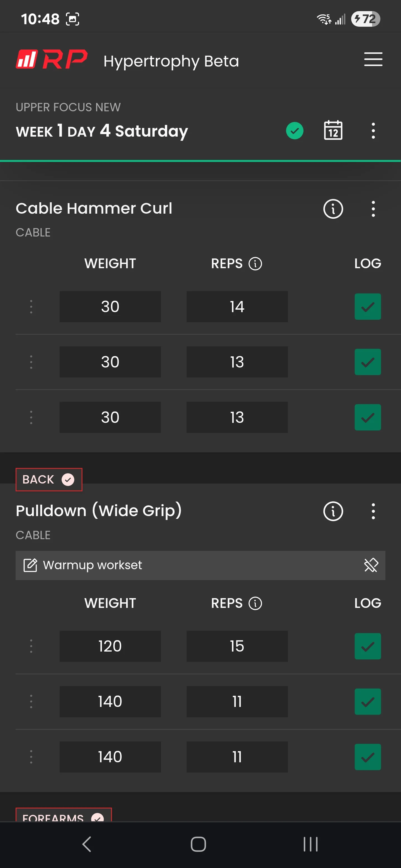Edit the reps field showing 14

(237, 307)
